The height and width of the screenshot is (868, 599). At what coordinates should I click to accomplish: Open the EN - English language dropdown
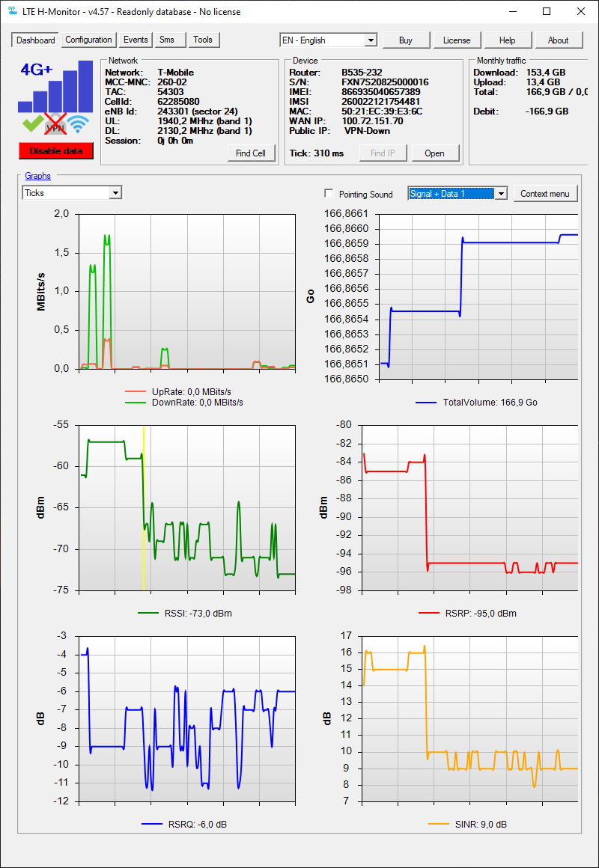(329, 40)
